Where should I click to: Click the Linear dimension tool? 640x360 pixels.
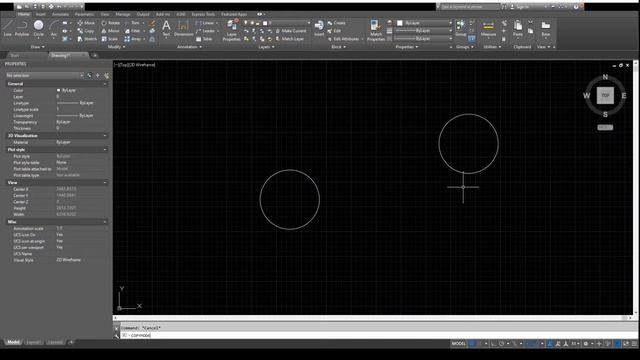click(205, 23)
